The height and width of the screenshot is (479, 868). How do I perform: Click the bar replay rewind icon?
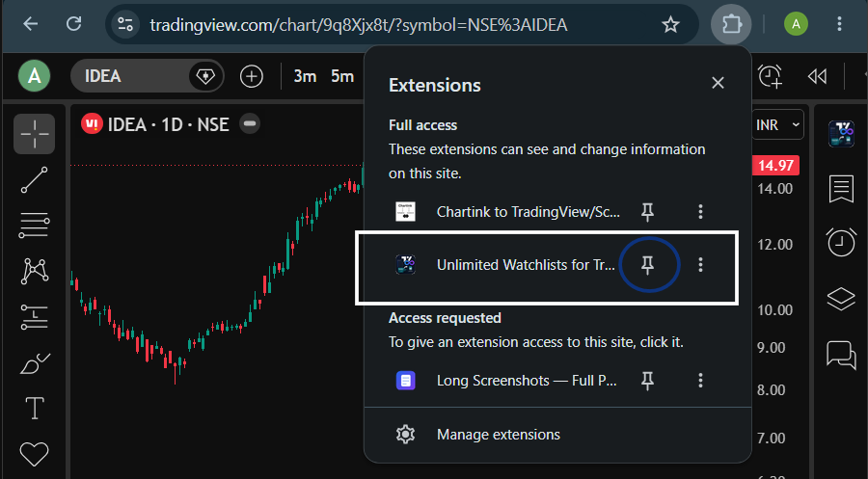[817, 76]
